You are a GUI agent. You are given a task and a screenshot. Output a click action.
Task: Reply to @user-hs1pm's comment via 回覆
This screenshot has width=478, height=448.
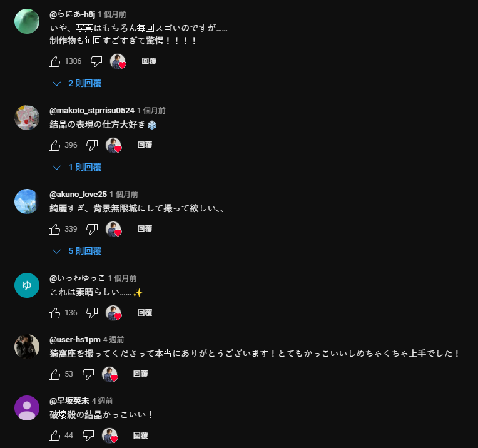[x=141, y=374]
